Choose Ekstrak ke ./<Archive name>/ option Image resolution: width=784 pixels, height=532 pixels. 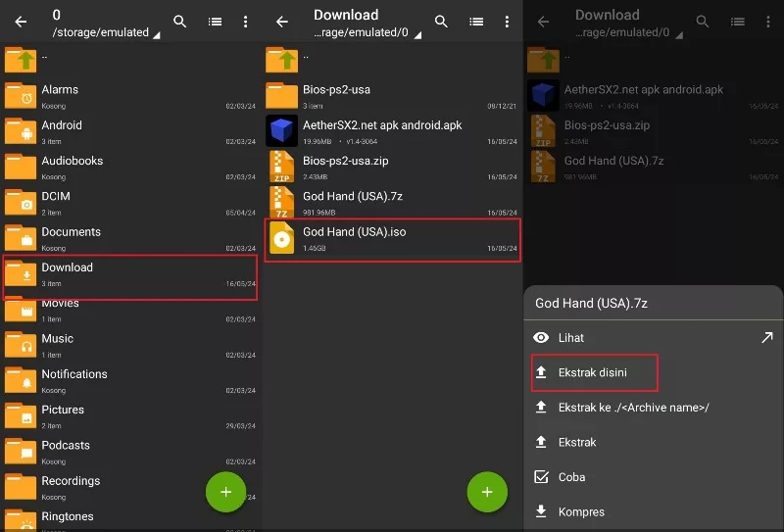click(x=654, y=408)
